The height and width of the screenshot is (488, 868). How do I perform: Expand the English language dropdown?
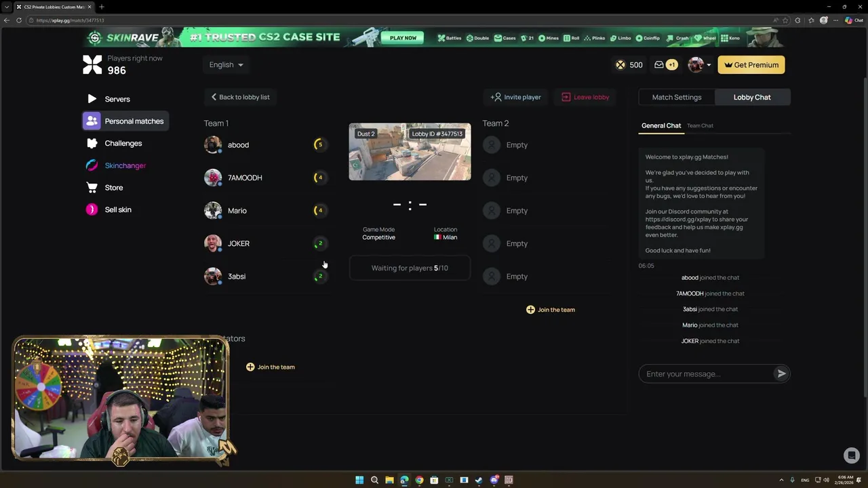(x=226, y=65)
